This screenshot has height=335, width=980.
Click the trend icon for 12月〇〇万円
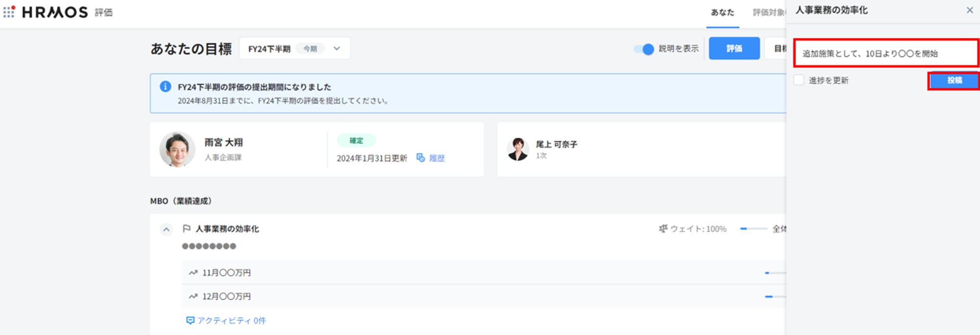click(x=193, y=296)
